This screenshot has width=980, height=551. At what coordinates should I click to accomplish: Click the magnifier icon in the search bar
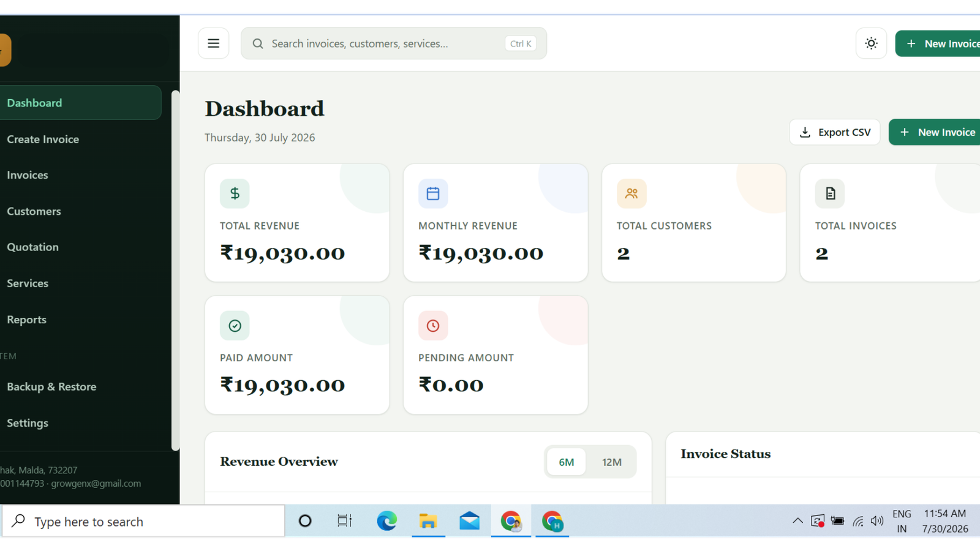(x=258, y=43)
